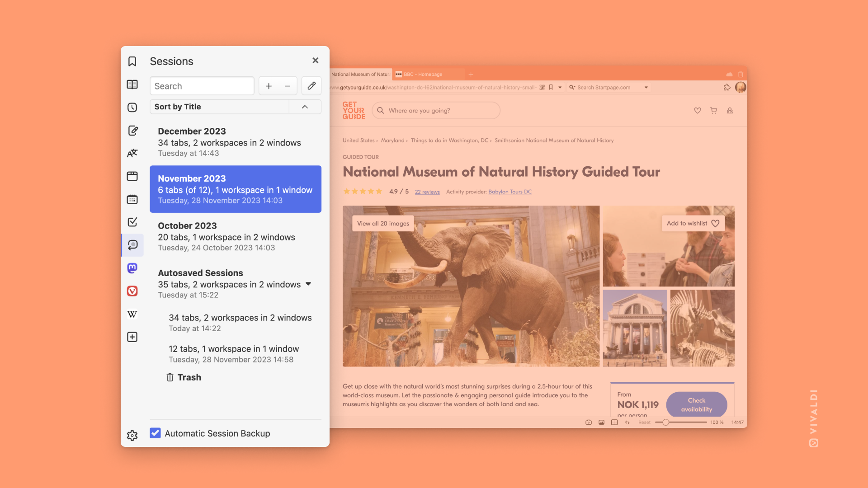
Task: Select the Notes panel icon
Action: click(132, 130)
